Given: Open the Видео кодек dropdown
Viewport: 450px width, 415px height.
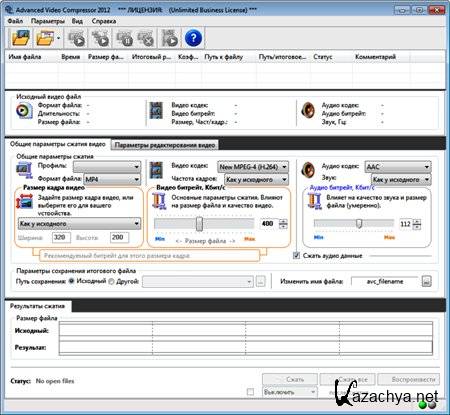Looking at the screenshot, I should coord(253,167).
